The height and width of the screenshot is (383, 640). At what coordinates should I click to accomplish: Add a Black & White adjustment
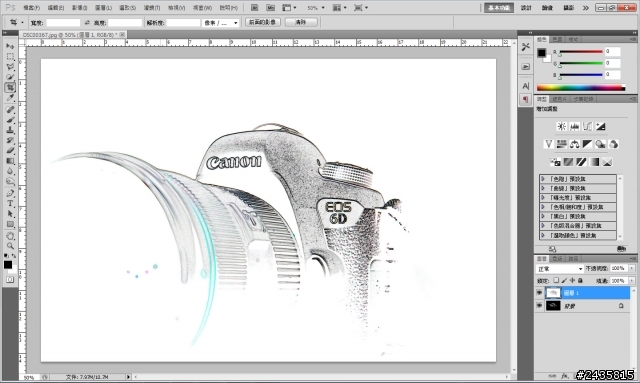pyautogui.click(x=587, y=144)
